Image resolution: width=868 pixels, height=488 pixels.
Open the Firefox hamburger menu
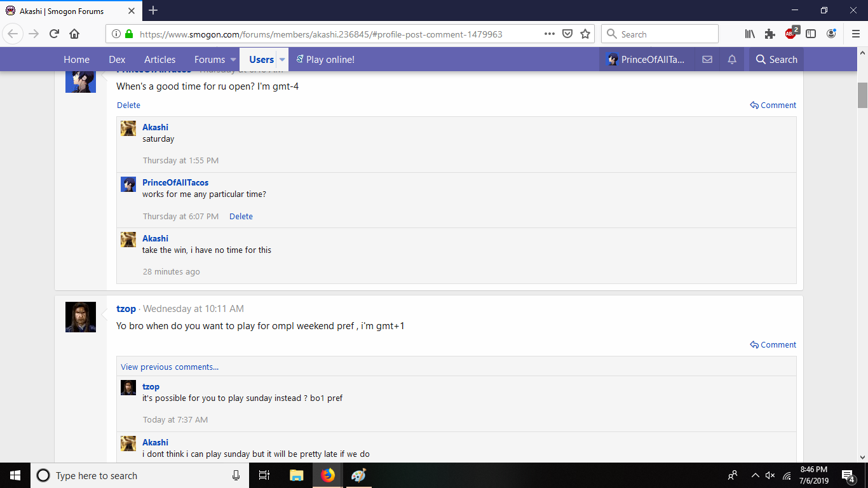[855, 34]
